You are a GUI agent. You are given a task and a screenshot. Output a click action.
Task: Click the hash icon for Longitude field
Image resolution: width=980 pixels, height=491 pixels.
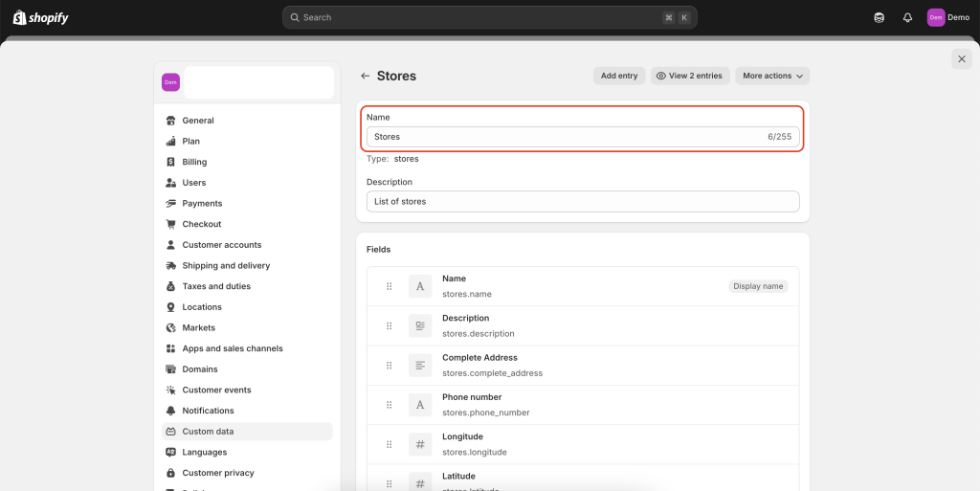[420, 444]
